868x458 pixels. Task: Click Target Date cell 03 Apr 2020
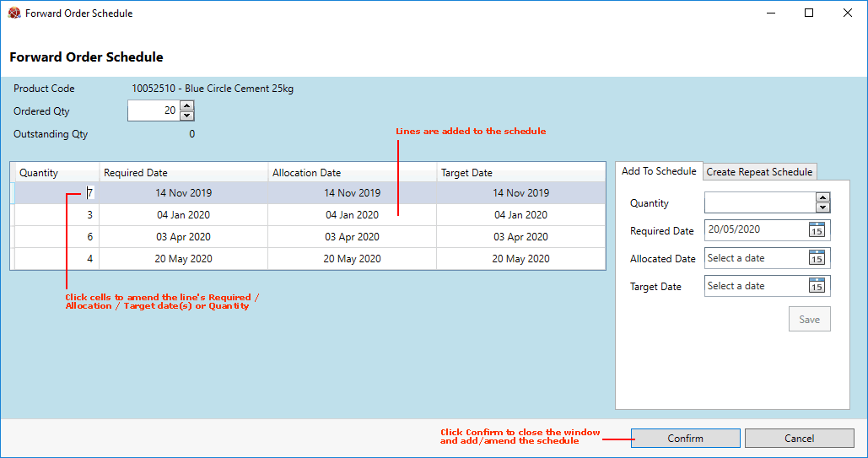(x=521, y=236)
